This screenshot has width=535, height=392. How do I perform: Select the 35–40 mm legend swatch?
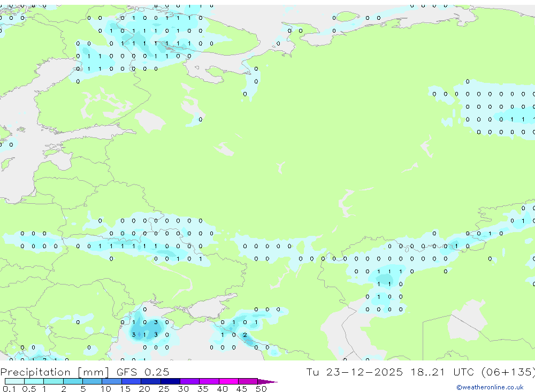pyautogui.click(x=209, y=381)
